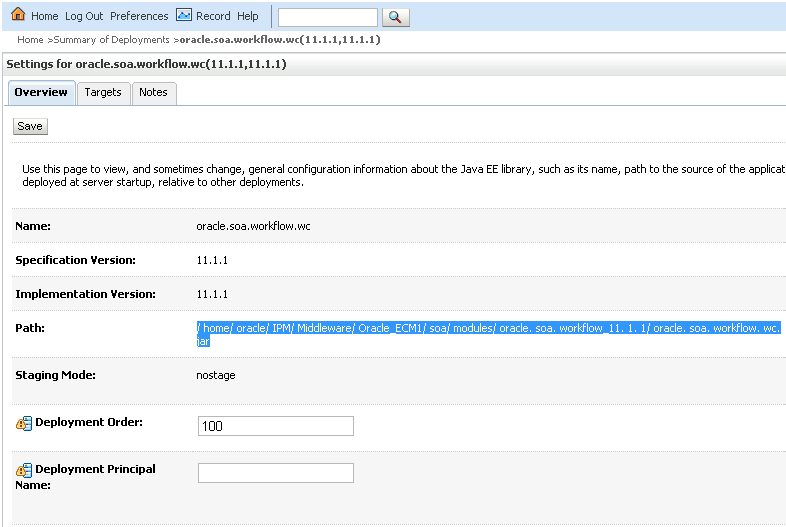Screen dimensions: 786x527
Task: Click the Deployment Principal Name input field
Action: 276,473
